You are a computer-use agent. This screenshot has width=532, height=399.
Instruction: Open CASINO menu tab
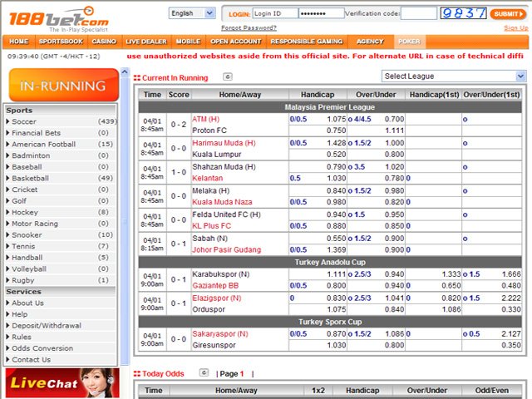[104, 42]
